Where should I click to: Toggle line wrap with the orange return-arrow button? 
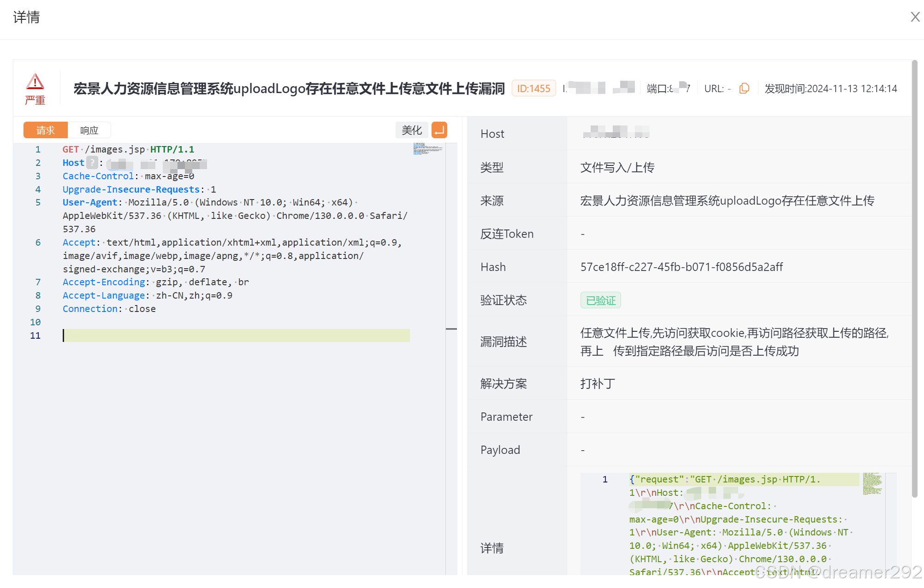click(x=439, y=130)
